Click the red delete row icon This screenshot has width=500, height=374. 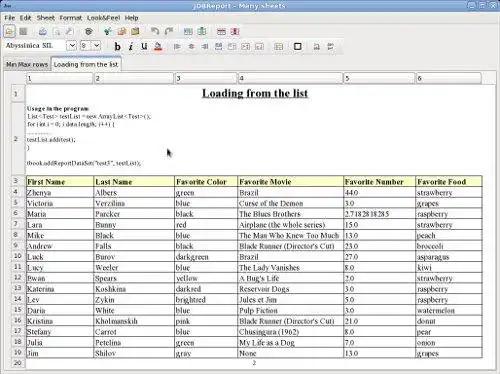pyautogui.click(x=221, y=32)
